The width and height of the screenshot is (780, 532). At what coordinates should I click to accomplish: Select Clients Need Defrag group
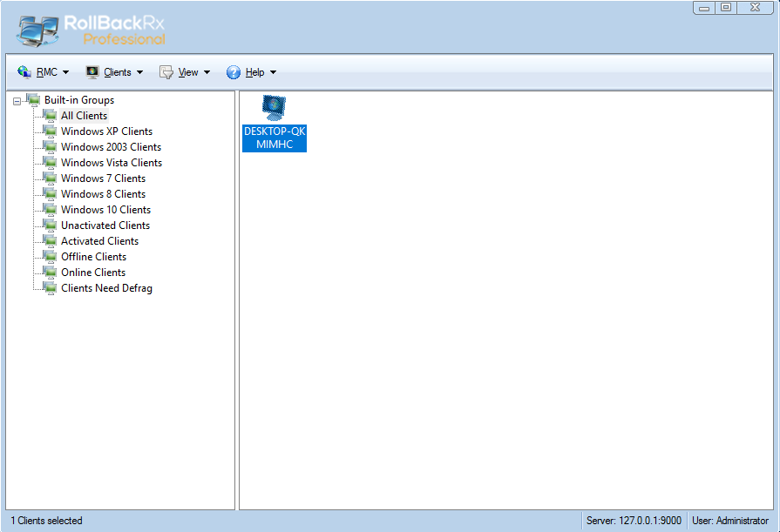[106, 288]
